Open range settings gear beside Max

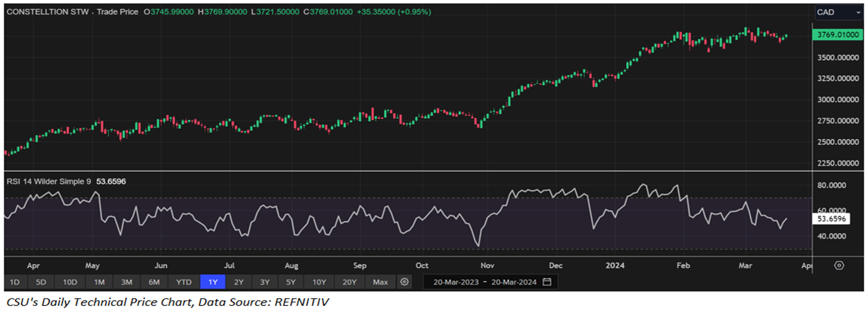coord(405,282)
